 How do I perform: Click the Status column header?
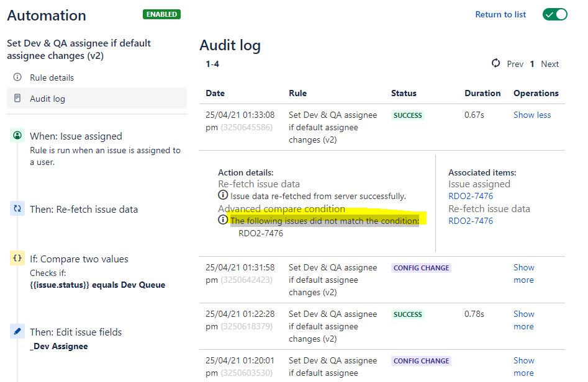pos(404,93)
